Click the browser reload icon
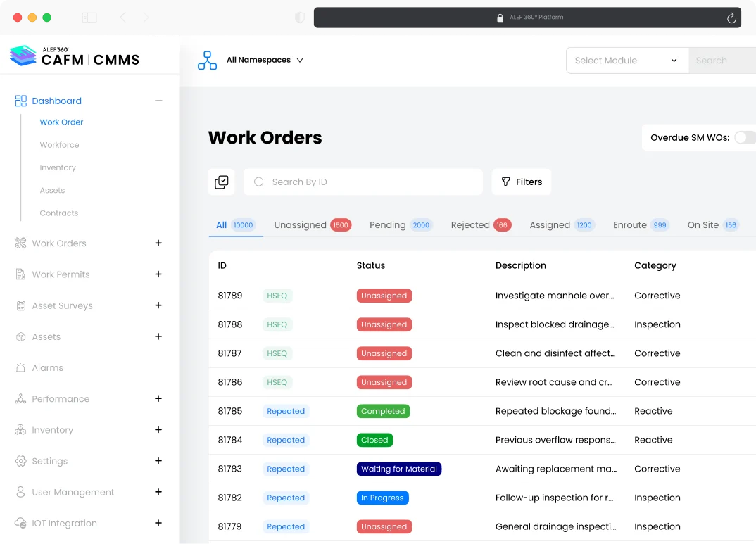756x544 pixels. coord(731,18)
